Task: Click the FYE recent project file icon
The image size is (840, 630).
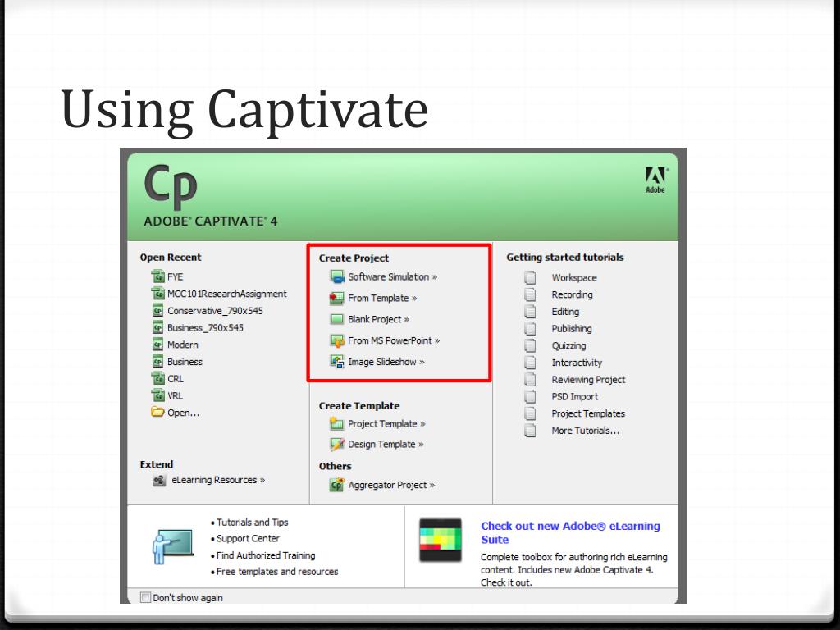Action: (158, 276)
